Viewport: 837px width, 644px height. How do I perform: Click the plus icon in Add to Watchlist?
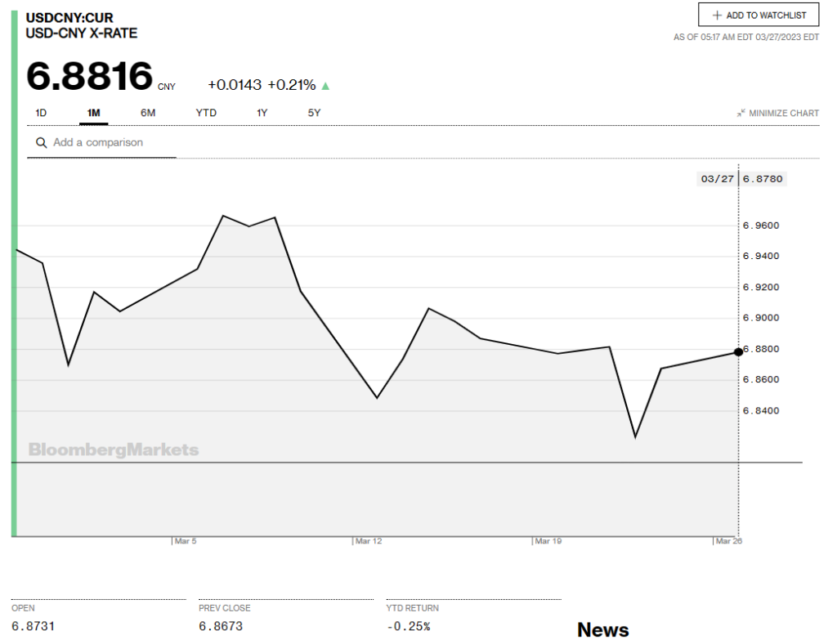pyautogui.click(x=717, y=16)
